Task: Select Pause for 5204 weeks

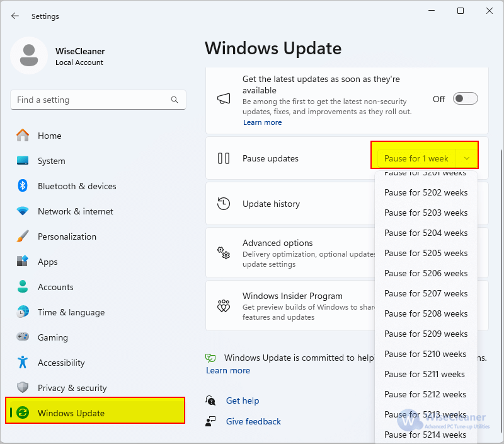Action: tap(426, 233)
